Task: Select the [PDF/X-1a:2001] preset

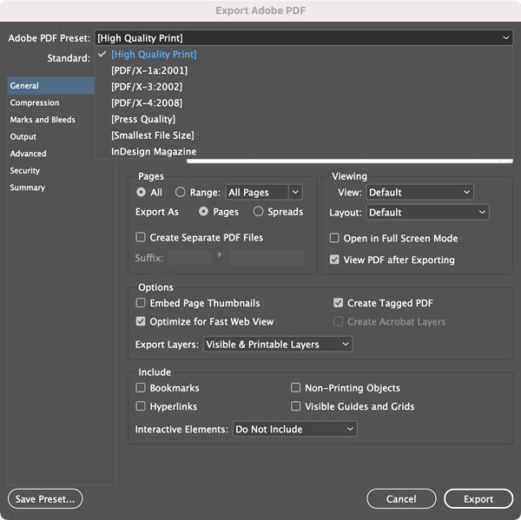Action: (x=149, y=71)
